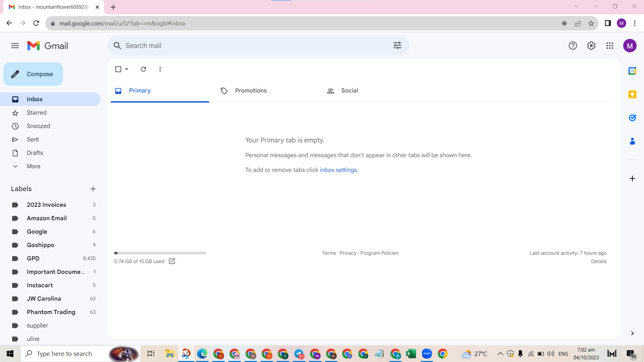Open Snoozed folder
The height and width of the screenshot is (362, 644).
[50, 126]
